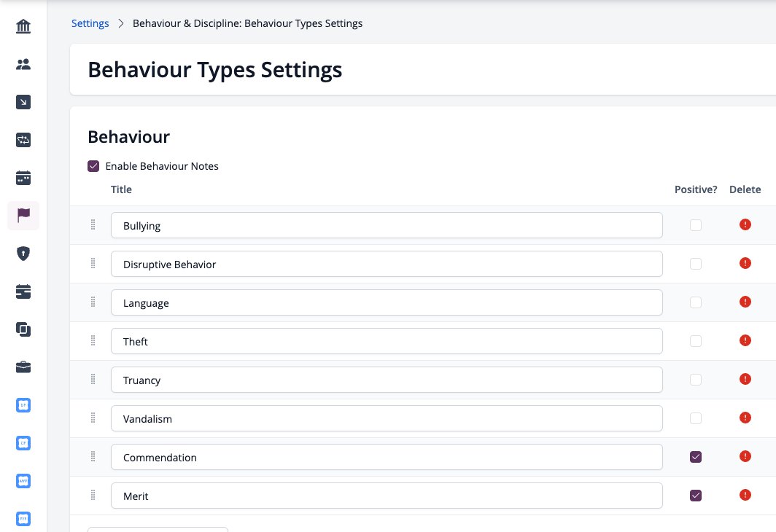
Task: Toggle the Positive checkbox for Truancy
Action: pyautogui.click(x=695, y=380)
